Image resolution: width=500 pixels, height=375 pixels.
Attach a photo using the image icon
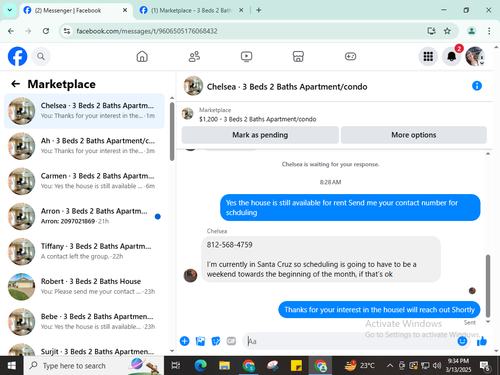click(200, 341)
